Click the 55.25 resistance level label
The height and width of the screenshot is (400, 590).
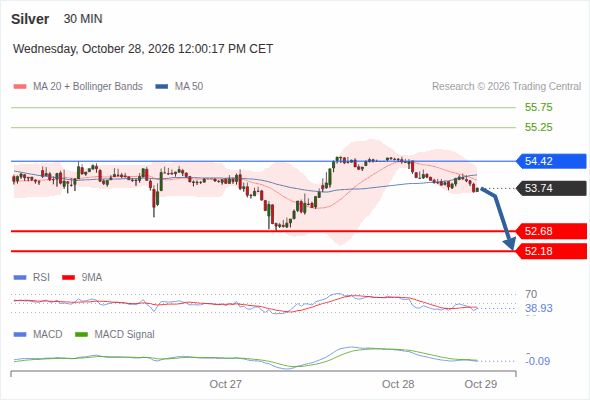tap(538, 127)
